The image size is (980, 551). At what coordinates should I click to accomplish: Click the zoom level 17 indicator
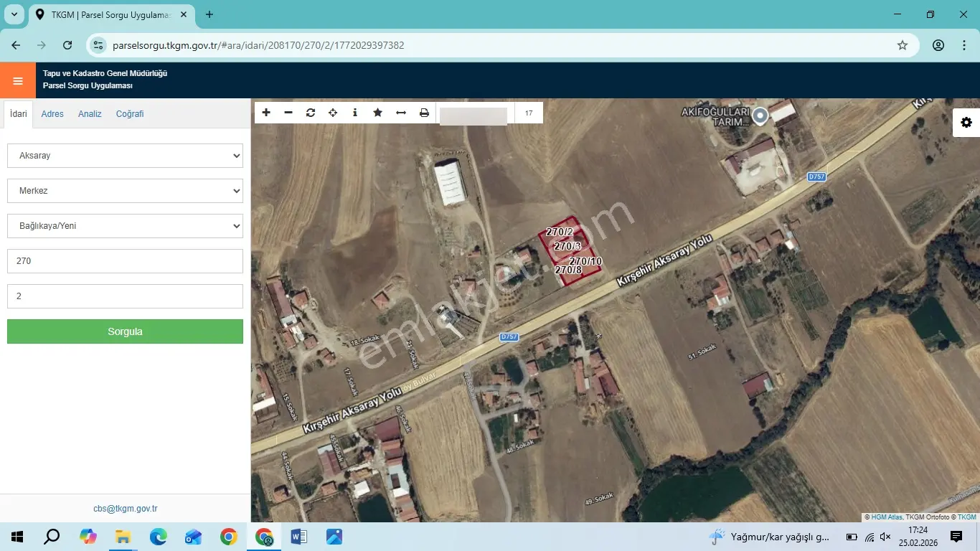(x=529, y=113)
